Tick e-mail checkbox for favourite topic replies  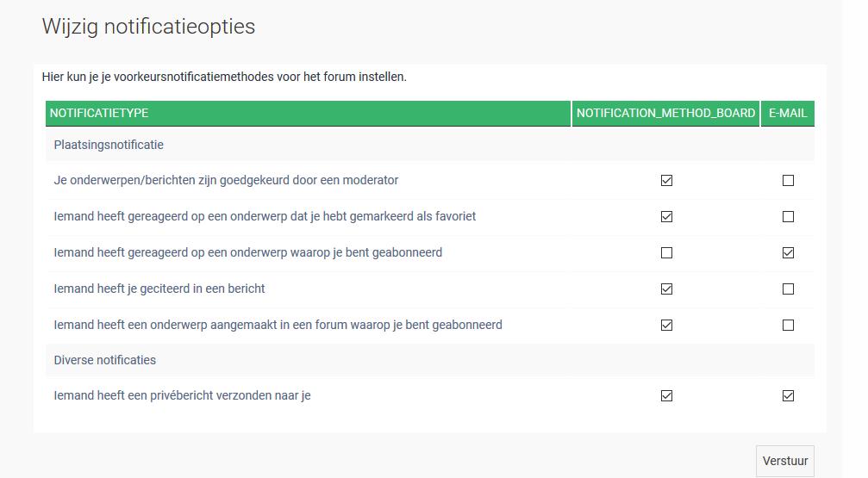tap(788, 217)
